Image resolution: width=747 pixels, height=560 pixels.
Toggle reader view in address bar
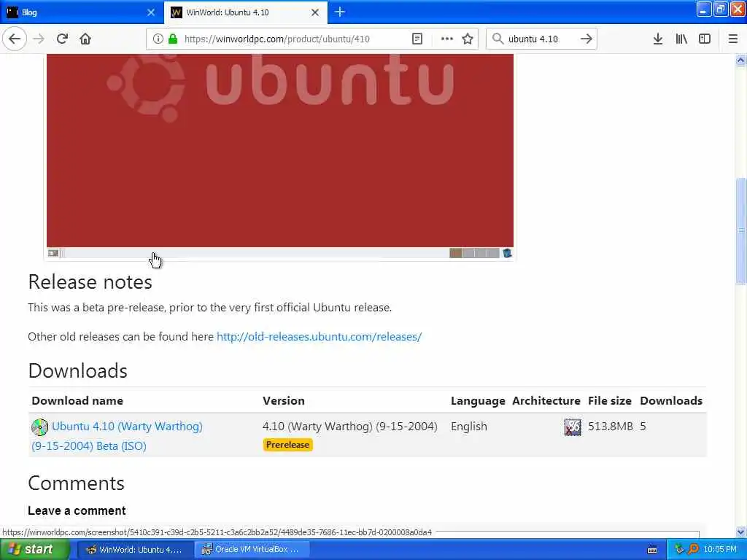pyautogui.click(x=417, y=39)
